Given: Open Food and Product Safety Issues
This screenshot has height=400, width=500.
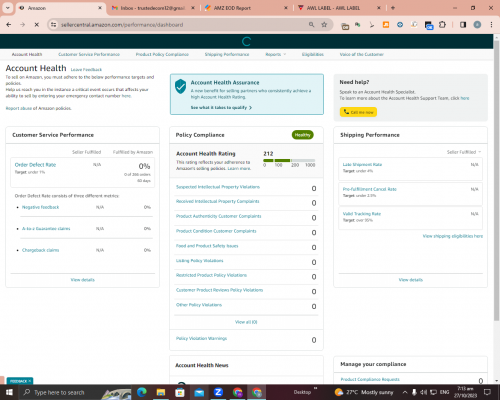Looking at the screenshot, I should click(207, 246).
